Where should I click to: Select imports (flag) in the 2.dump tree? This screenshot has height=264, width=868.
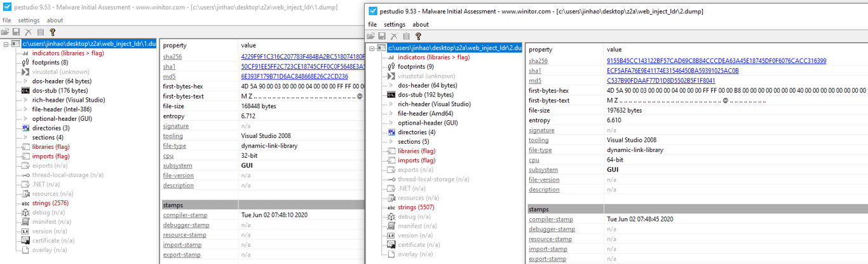[x=417, y=160]
